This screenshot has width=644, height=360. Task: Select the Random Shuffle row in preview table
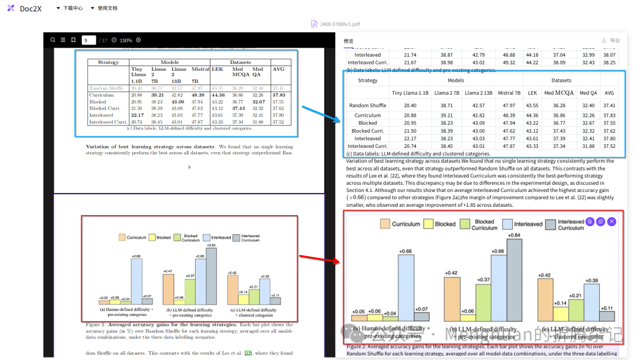367,105
